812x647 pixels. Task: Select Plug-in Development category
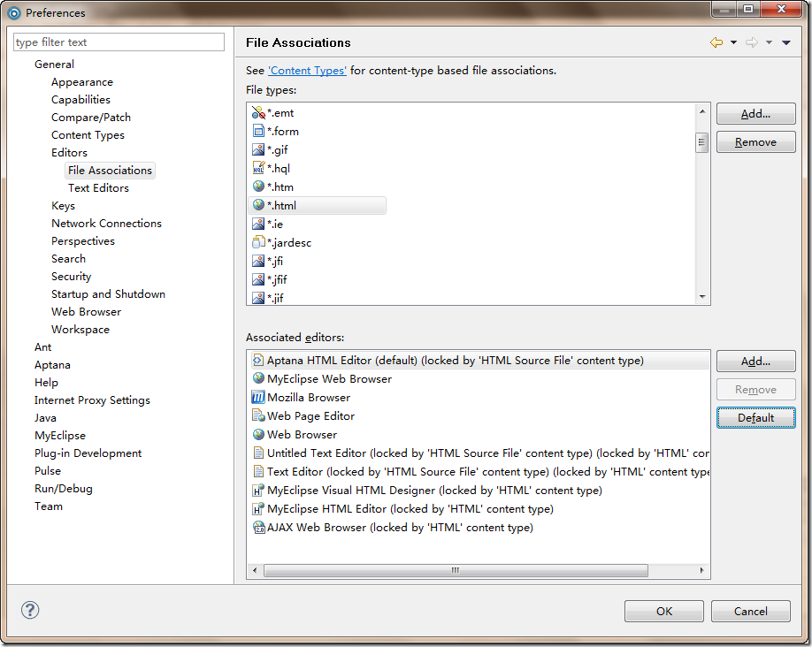(x=88, y=453)
